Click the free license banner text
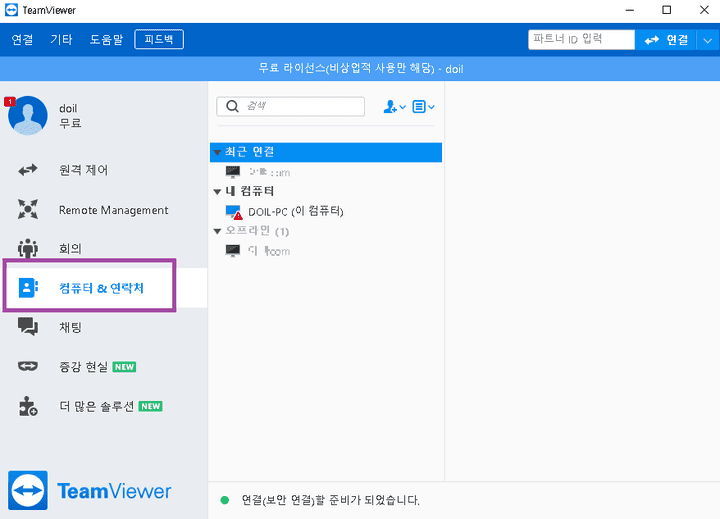Image resolution: width=720 pixels, height=519 pixels. pos(360,69)
